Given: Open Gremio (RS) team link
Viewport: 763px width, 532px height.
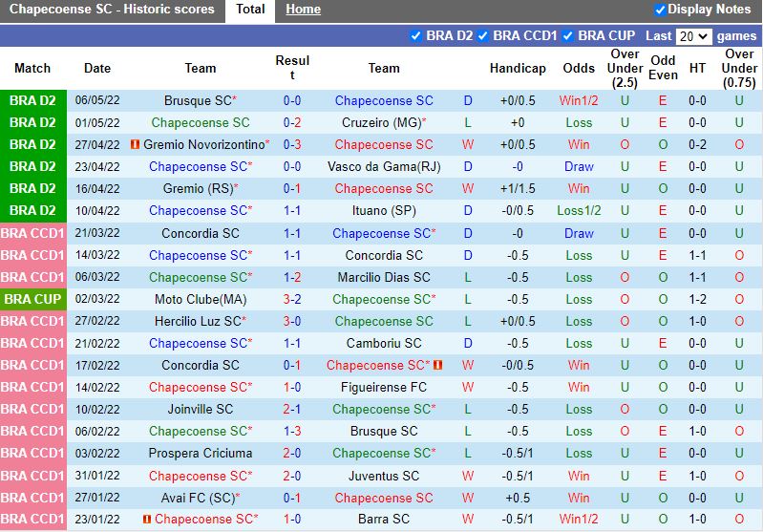Looking at the screenshot, I should [198, 189].
